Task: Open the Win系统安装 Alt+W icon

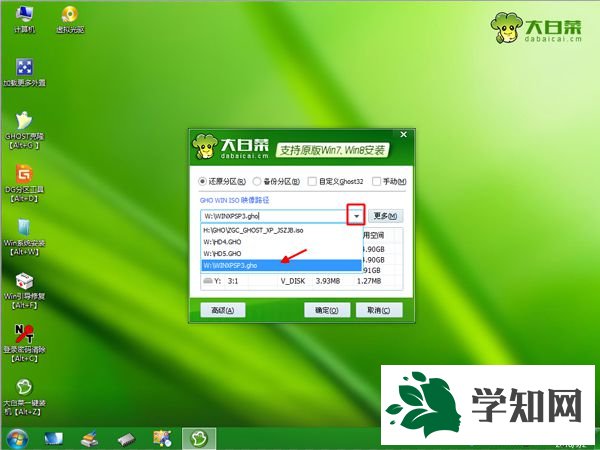Action: pos(24,237)
